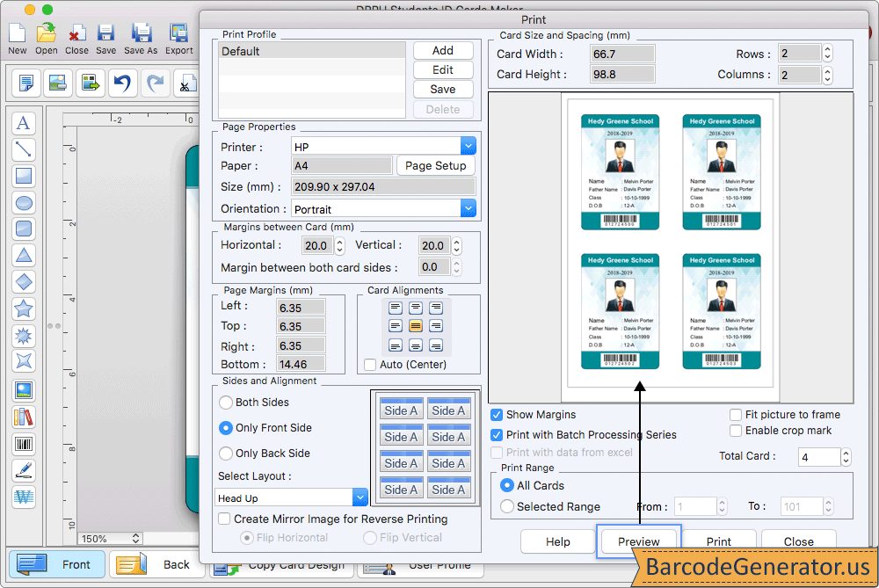Open a file with the Open icon
The height and width of the screenshot is (588, 879).
click(x=46, y=33)
